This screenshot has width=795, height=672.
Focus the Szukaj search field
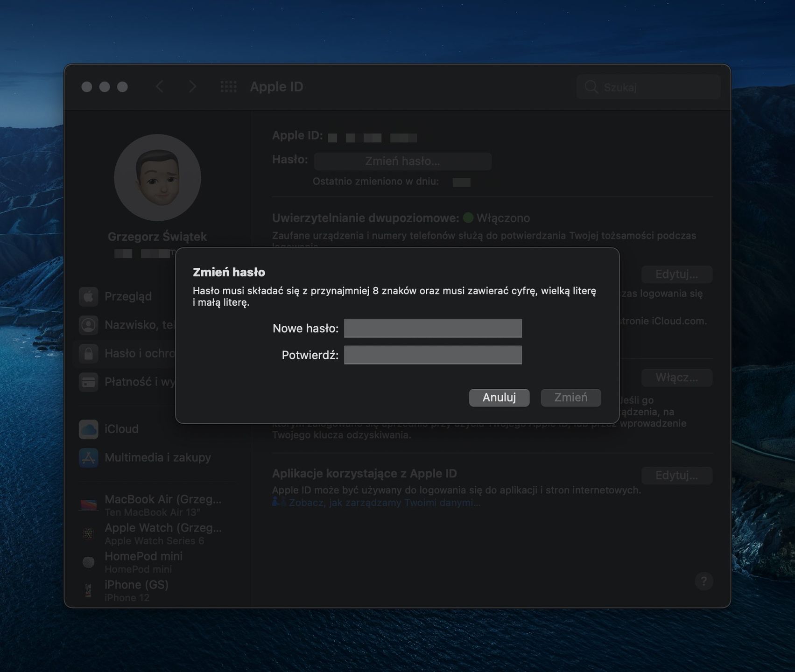pos(648,87)
